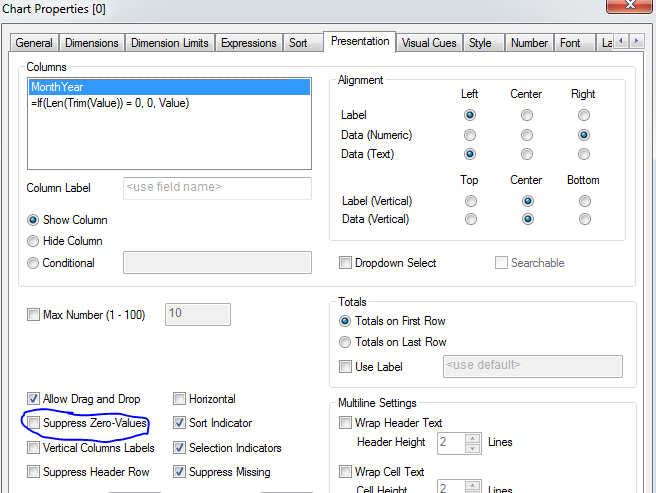
Task: Enable Use Label checkbox
Action: (345, 367)
